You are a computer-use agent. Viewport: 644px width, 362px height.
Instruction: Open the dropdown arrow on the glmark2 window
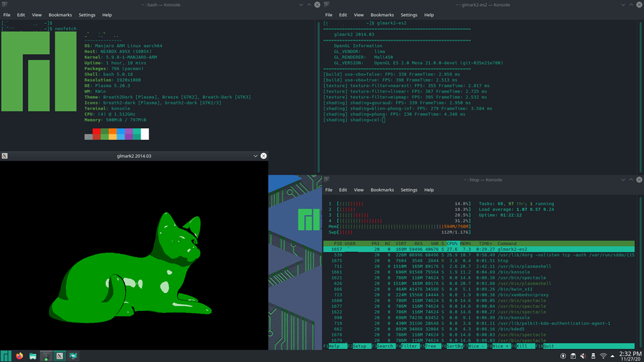coord(255,155)
